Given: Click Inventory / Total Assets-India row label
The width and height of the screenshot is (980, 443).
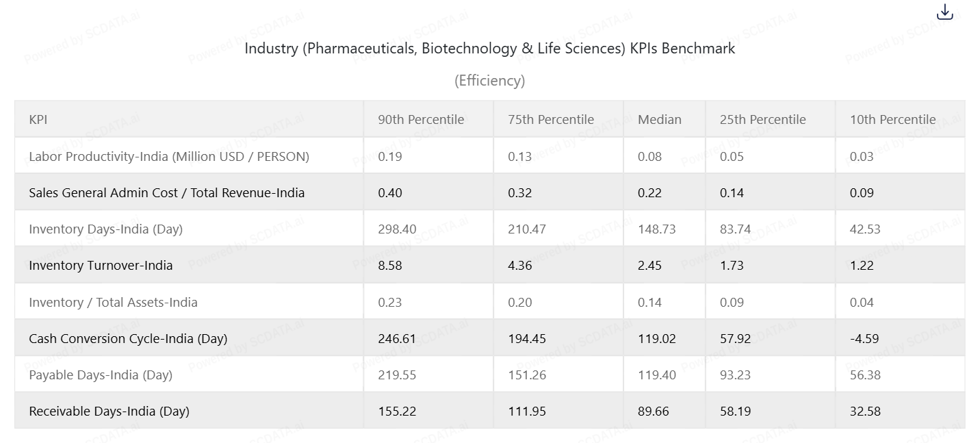Looking at the screenshot, I should point(113,303).
